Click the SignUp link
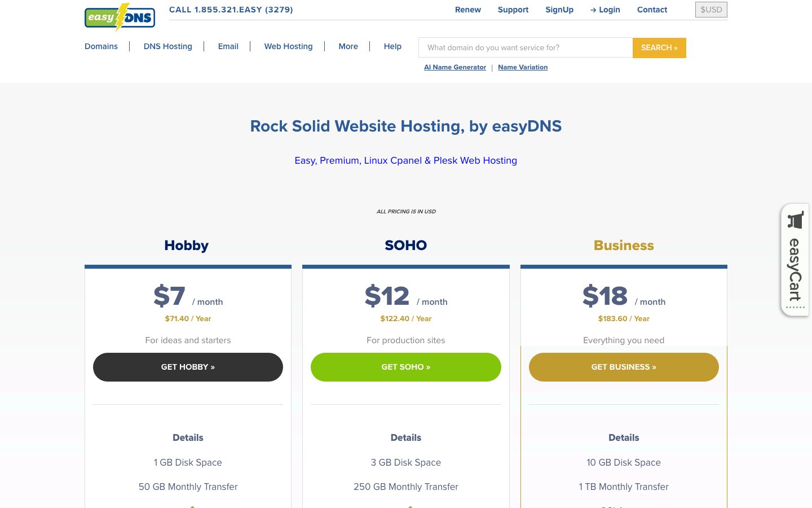The width and height of the screenshot is (812, 508). (559, 10)
